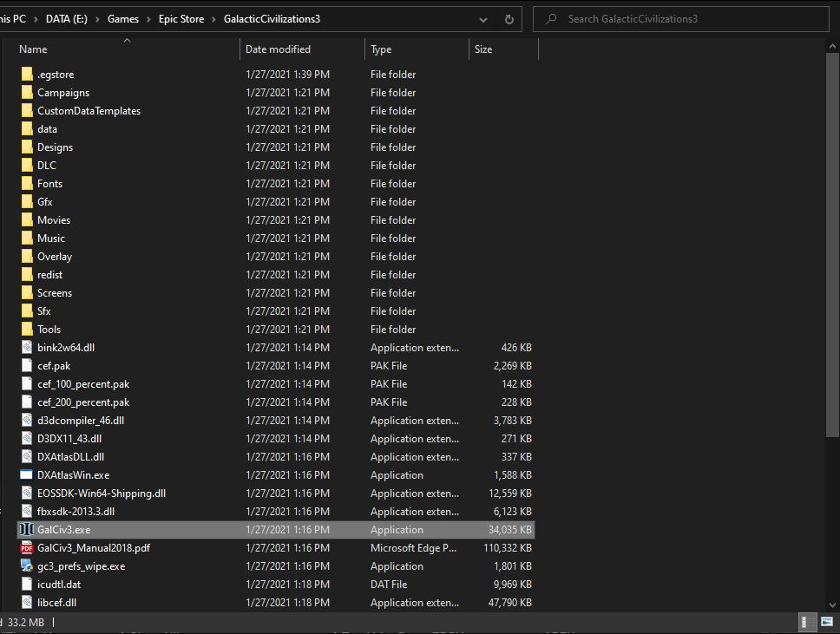Select the data folder row
The width and height of the screenshot is (840, 634).
[276, 128]
